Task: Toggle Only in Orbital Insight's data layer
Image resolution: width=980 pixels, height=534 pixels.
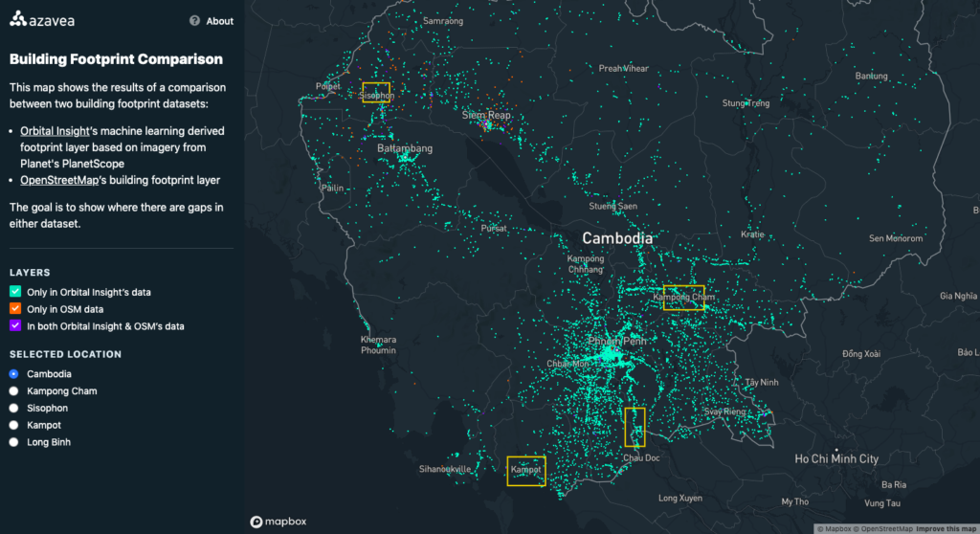Action: point(15,291)
